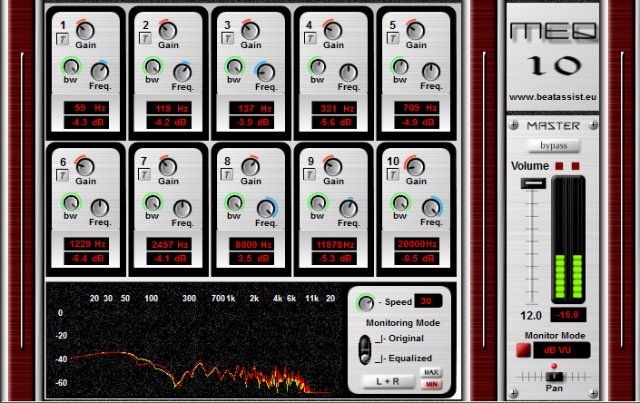This screenshot has width=640, height=403.
Task: Toggle the T button on band 9
Action: point(310,175)
